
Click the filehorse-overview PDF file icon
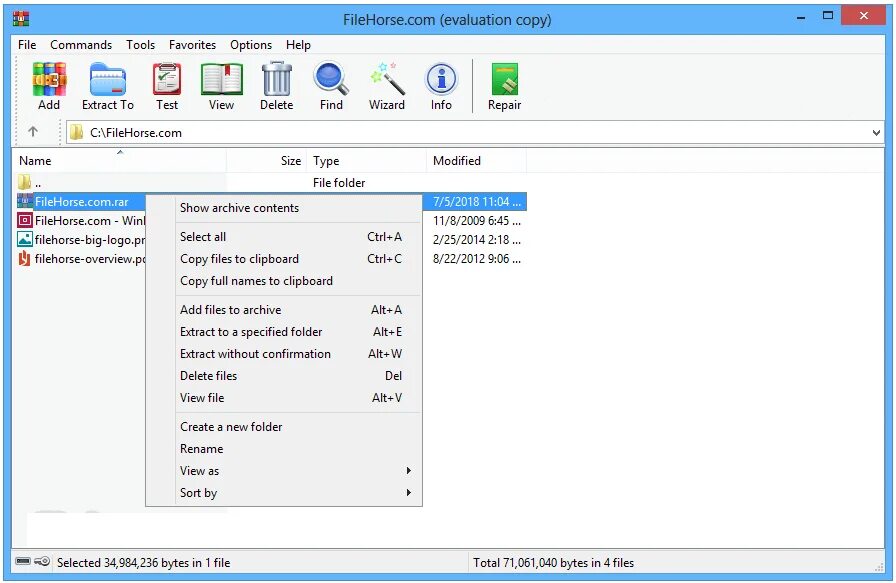25,258
